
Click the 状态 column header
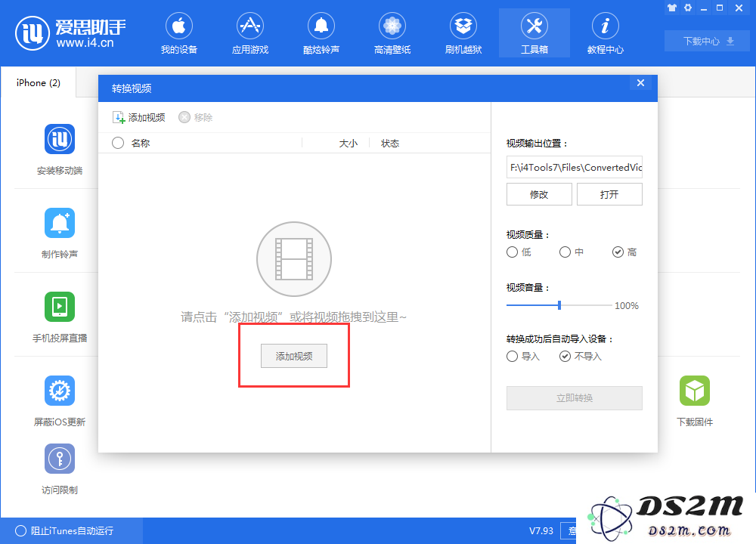pos(390,143)
